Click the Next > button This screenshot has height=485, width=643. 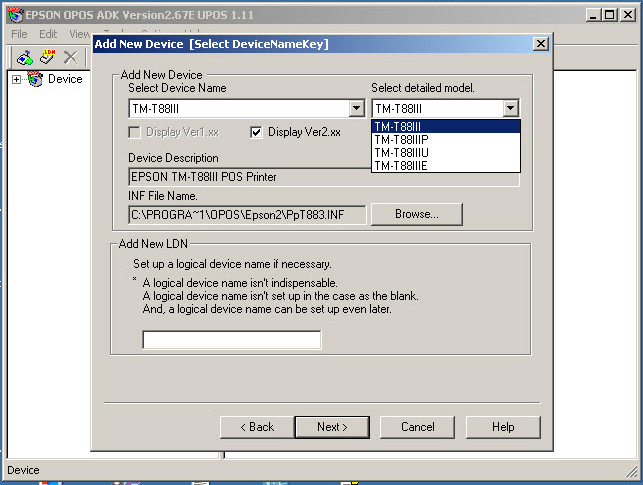coord(332,427)
